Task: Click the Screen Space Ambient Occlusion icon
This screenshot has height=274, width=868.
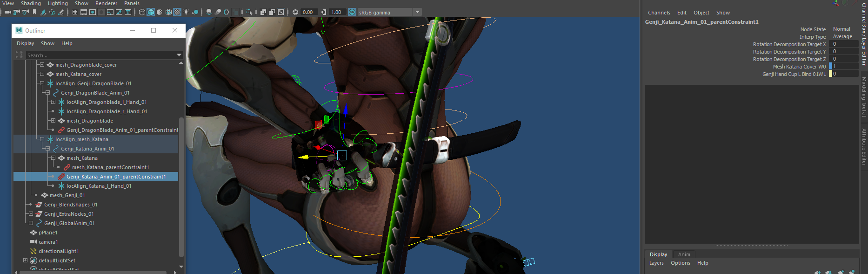Action: [209, 12]
